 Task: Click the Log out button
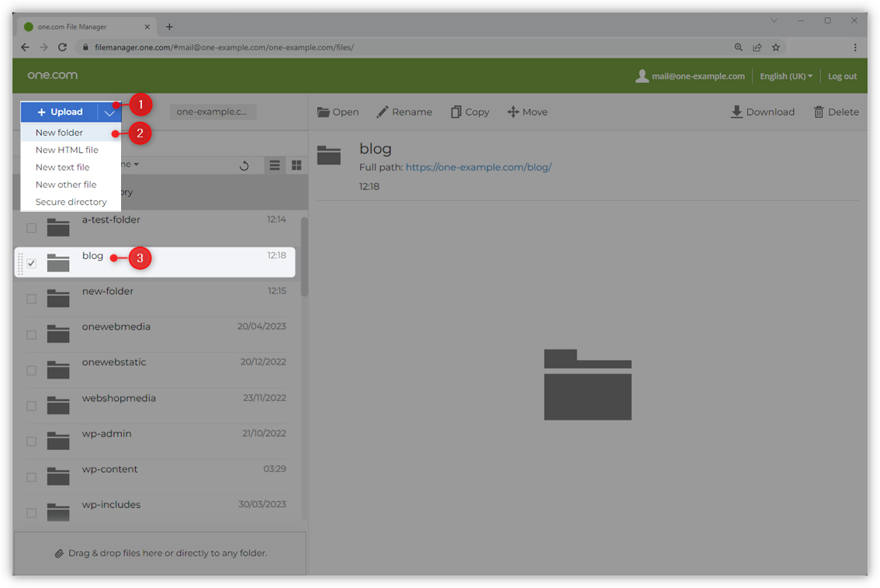tap(842, 76)
